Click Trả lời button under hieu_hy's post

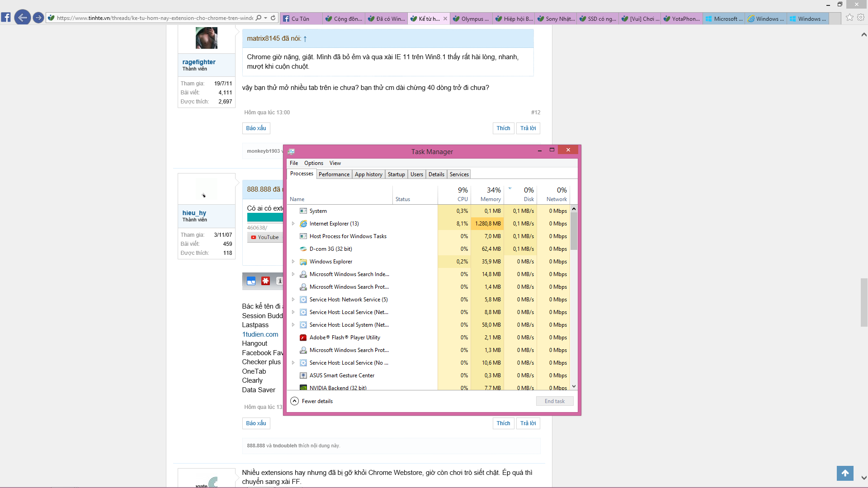528,423
